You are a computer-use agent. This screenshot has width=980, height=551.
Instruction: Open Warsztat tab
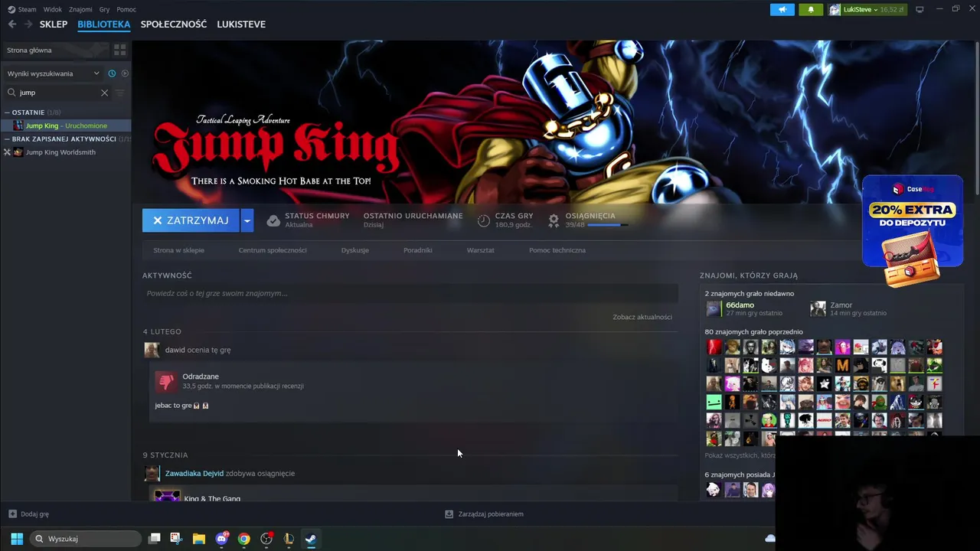tap(481, 250)
